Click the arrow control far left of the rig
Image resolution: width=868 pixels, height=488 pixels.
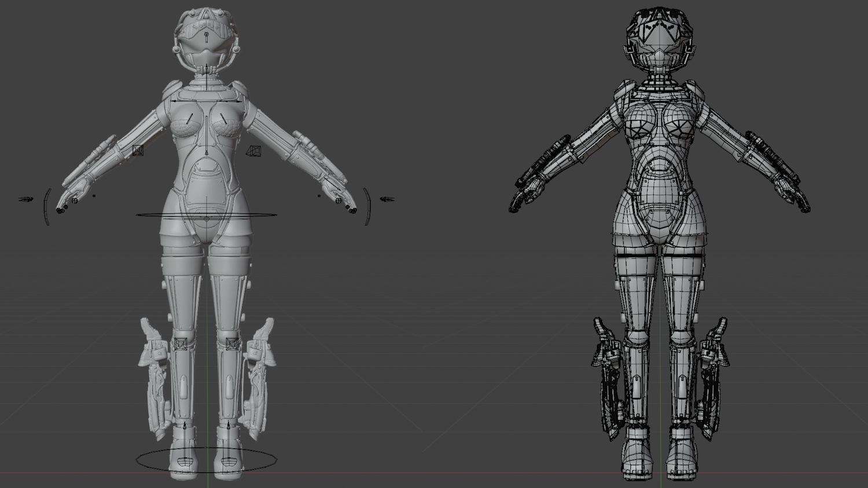pyautogui.click(x=26, y=199)
